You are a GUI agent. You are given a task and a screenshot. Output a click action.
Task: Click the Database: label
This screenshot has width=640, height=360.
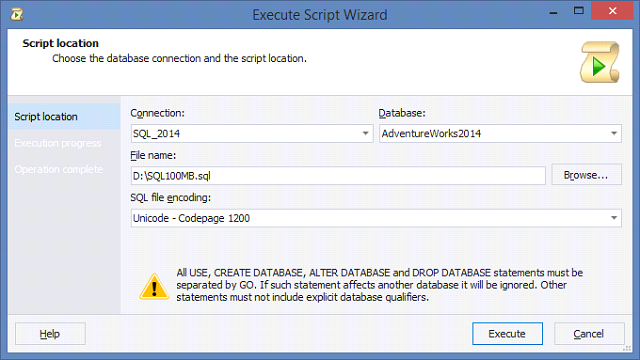(x=402, y=113)
